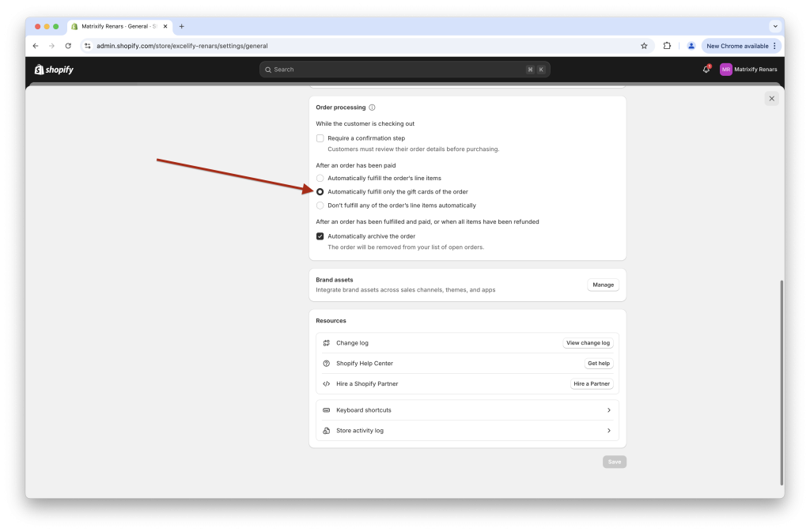Image resolution: width=810 pixels, height=532 pixels.
Task: Click the Change log icon
Action: point(327,343)
